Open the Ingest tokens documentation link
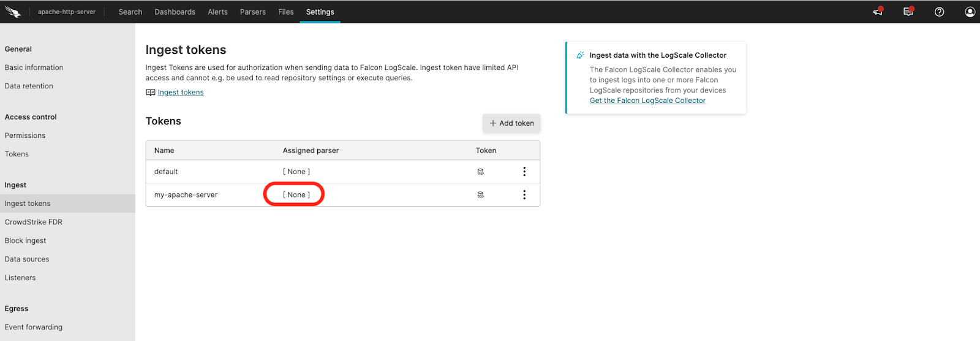This screenshot has height=341, width=980. tap(180, 93)
